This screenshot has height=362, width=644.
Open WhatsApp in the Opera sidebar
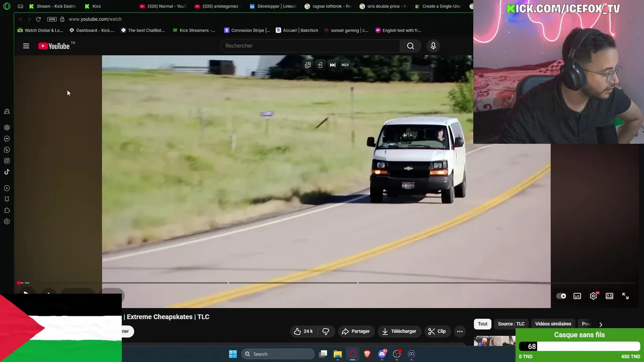pyautogui.click(x=7, y=150)
